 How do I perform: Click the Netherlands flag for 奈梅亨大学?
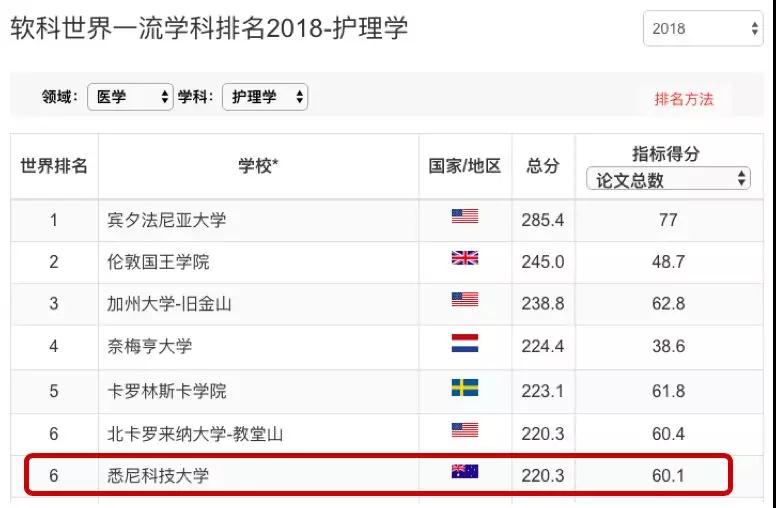click(x=465, y=343)
